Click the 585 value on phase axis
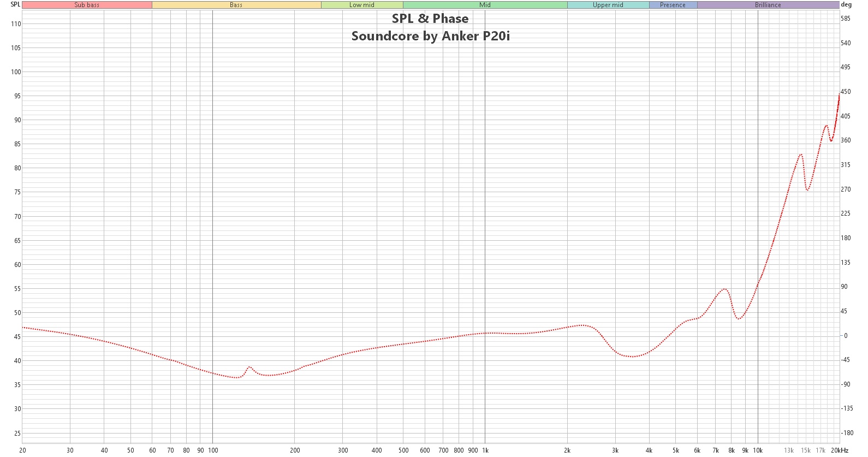This screenshot has width=868, height=457. point(846,19)
